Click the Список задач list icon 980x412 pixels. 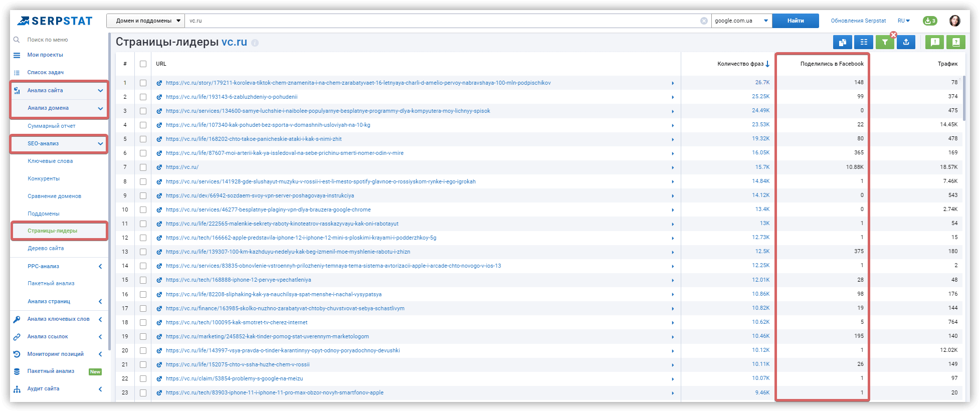(17, 73)
